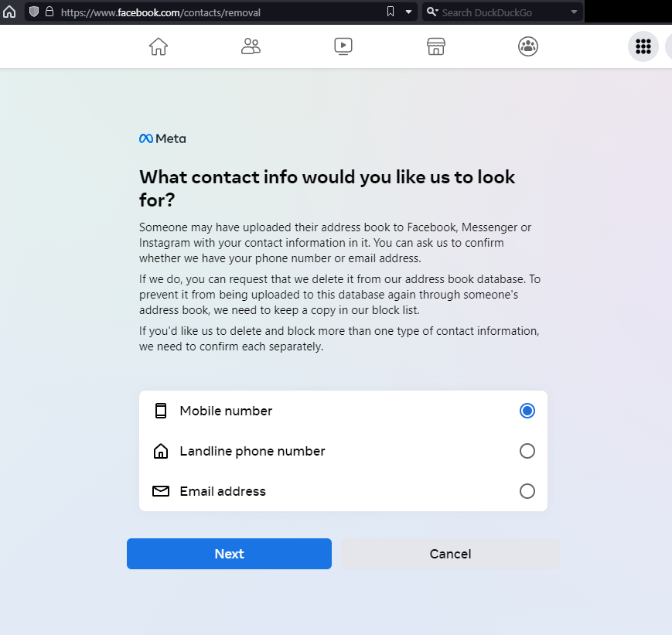Open the waffle Menu grid icon
The height and width of the screenshot is (635, 672).
(x=643, y=46)
